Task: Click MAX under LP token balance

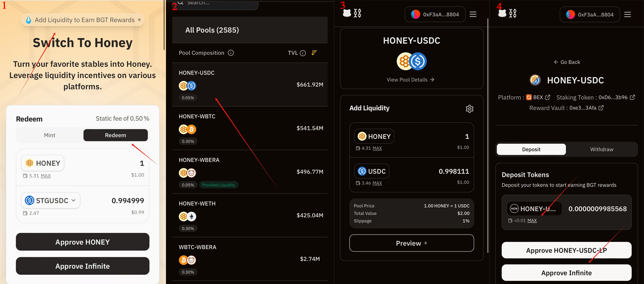Action: [x=532, y=220]
